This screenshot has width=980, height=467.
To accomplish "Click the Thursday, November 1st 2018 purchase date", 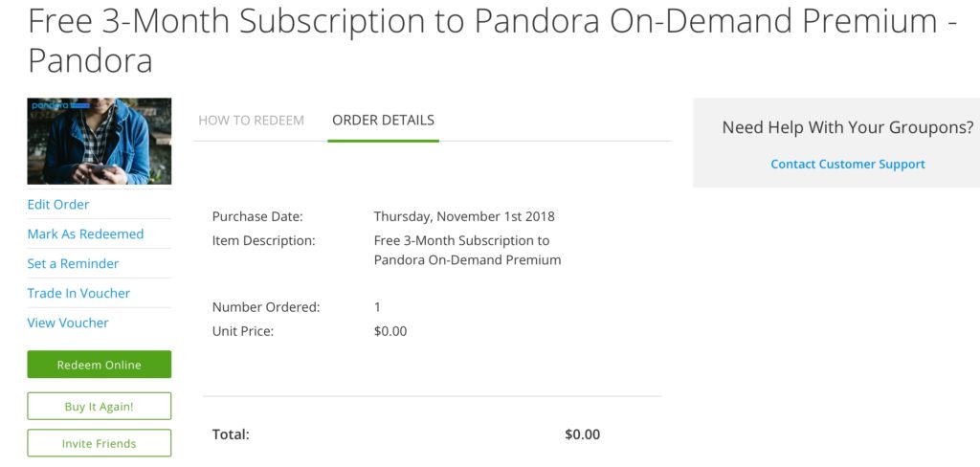I will coord(464,217).
